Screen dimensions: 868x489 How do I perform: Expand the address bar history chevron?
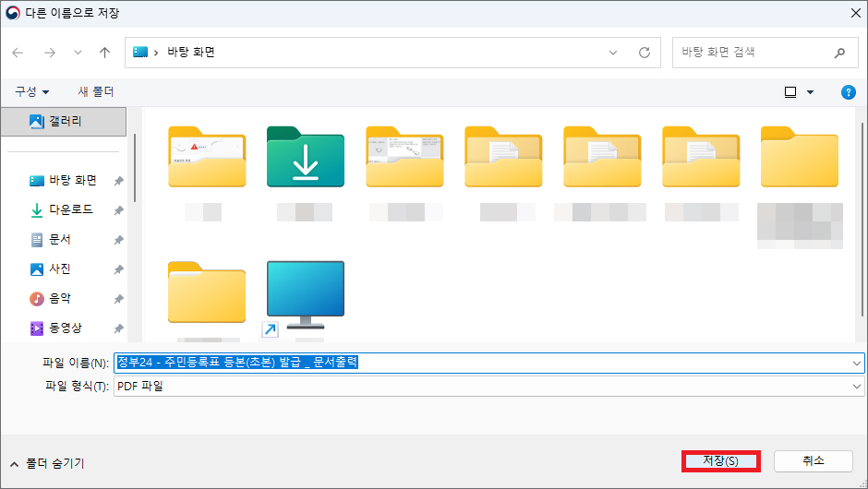point(613,53)
